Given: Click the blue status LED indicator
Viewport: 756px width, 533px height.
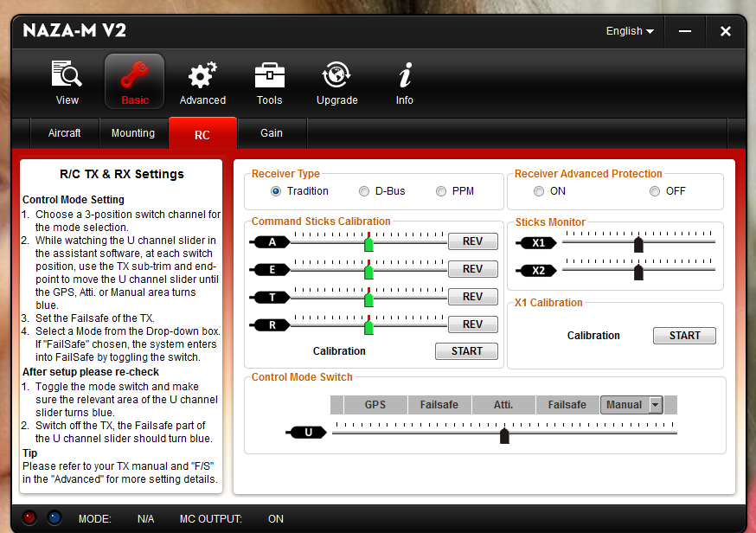Looking at the screenshot, I should pyautogui.click(x=54, y=517).
